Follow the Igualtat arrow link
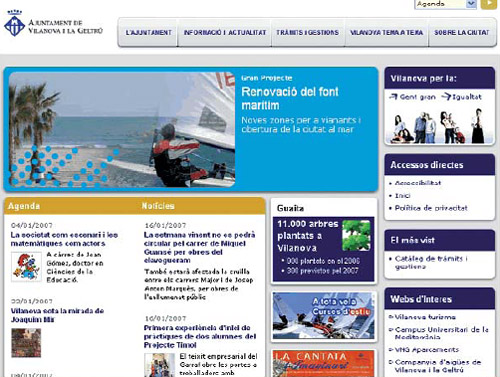Image resolution: width=500 pixels, height=377 pixels. 462,97
